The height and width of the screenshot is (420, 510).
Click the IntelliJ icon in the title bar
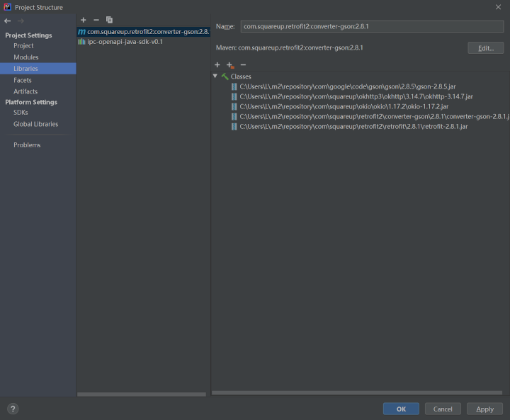click(7, 7)
